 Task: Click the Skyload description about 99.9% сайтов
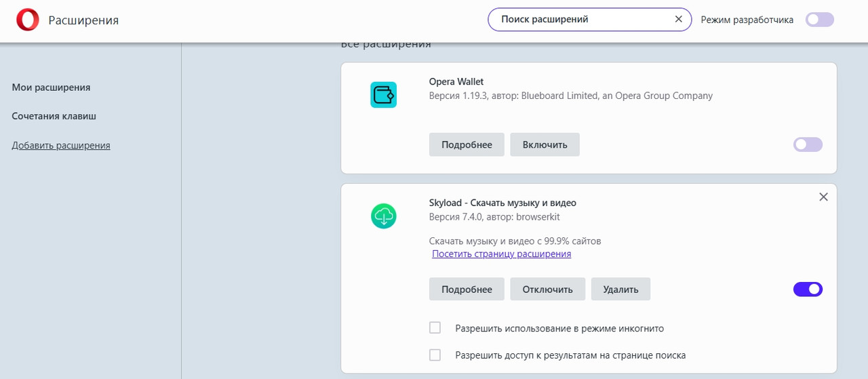[515, 241]
